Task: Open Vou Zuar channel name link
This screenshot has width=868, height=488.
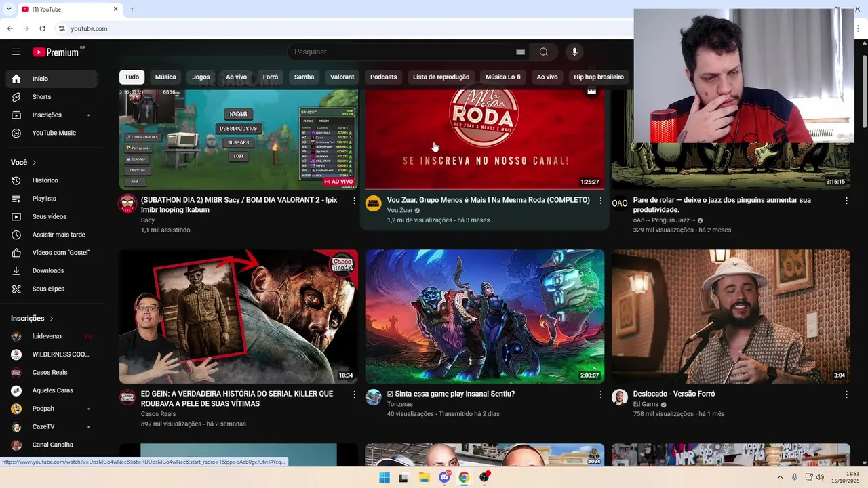Action: coord(399,211)
